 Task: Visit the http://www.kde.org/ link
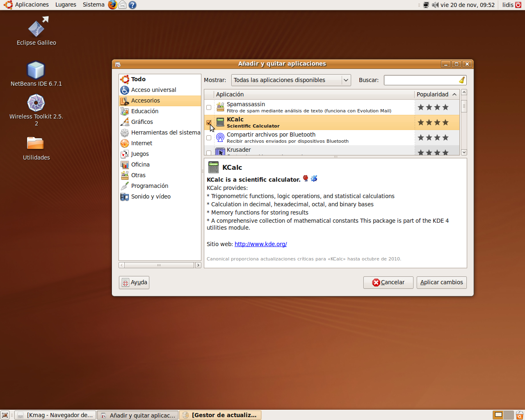(x=260, y=244)
